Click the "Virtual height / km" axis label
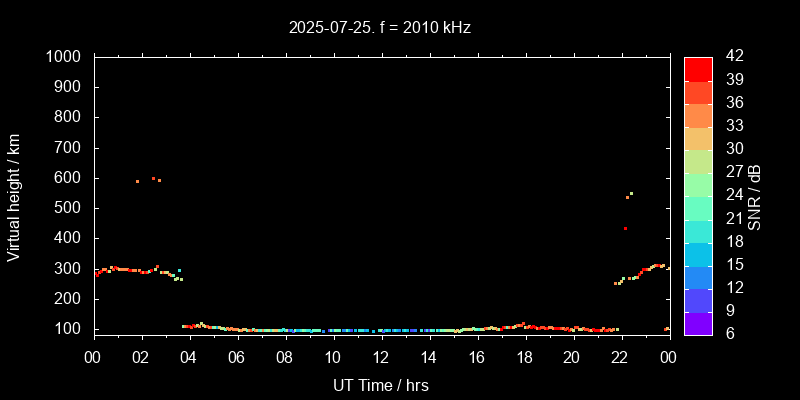 [14, 196]
